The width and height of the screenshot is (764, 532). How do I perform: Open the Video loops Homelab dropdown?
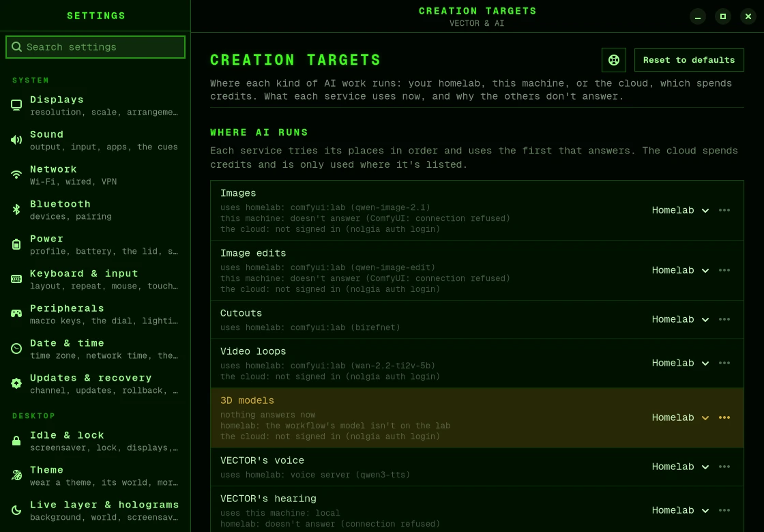coord(680,364)
